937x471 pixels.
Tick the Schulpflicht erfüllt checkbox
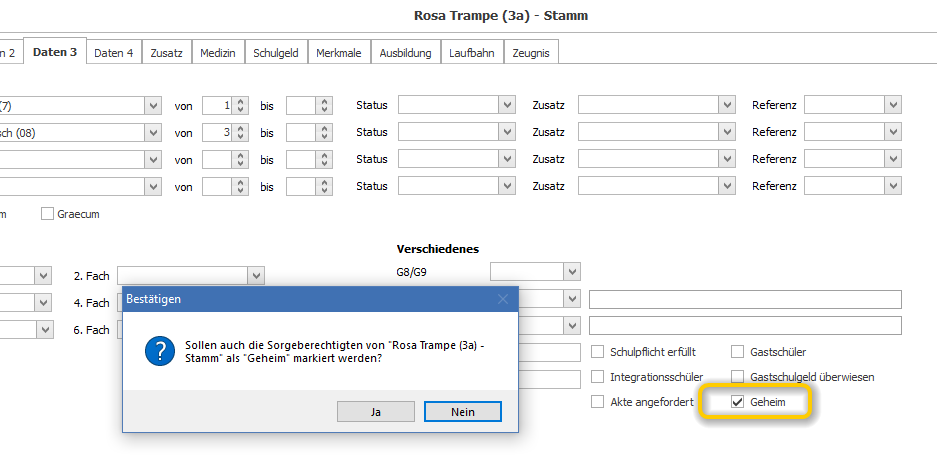(x=597, y=351)
